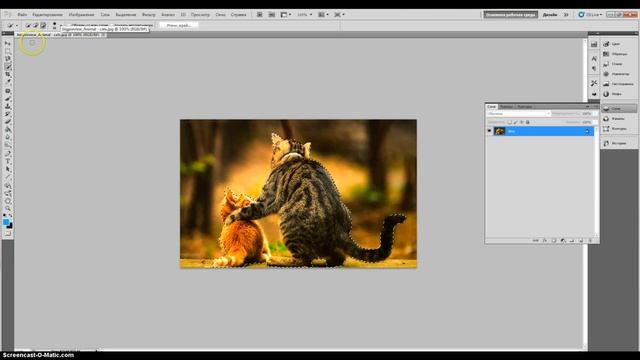Select the History Brush tool

(x=8, y=114)
